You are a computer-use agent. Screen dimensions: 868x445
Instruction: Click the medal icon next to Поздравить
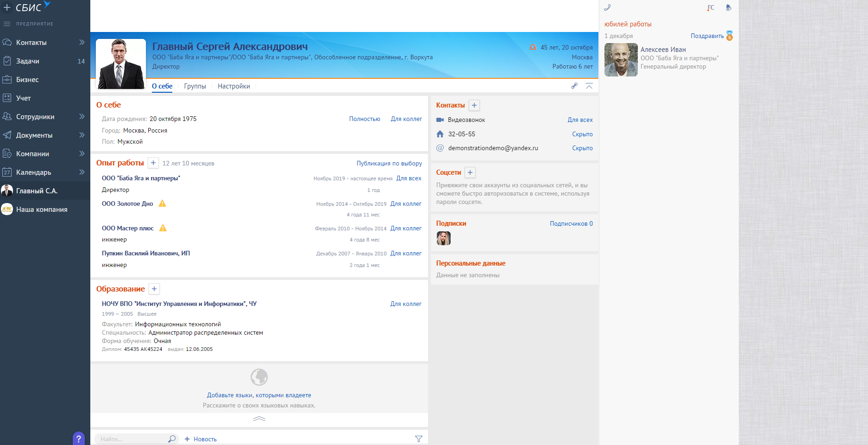click(730, 36)
